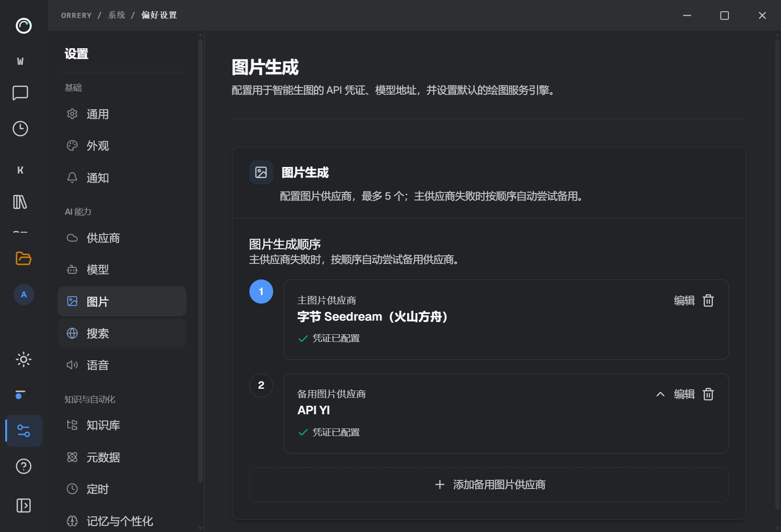Open 语音 settings
Image resolution: width=781 pixels, height=532 pixels.
(122, 365)
